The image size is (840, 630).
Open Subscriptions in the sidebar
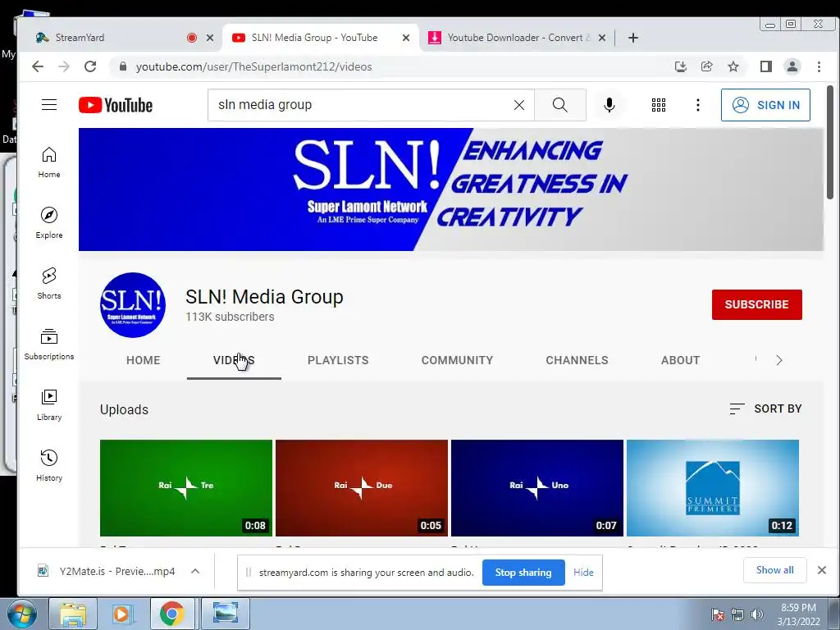[48, 344]
